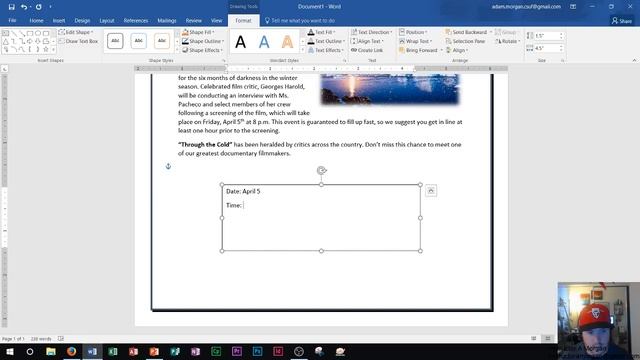The width and height of the screenshot is (640, 360).
Task: Apply the orange outline shape style preset
Action: pyautogui.click(x=162, y=40)
